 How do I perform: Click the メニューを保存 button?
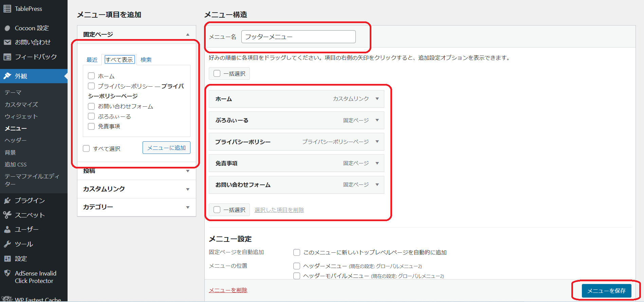click(x=606, y=291)
